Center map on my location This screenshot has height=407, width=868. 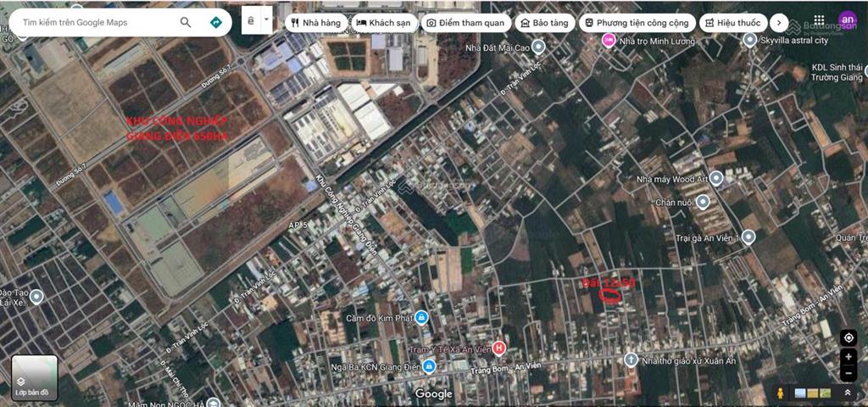848,337
